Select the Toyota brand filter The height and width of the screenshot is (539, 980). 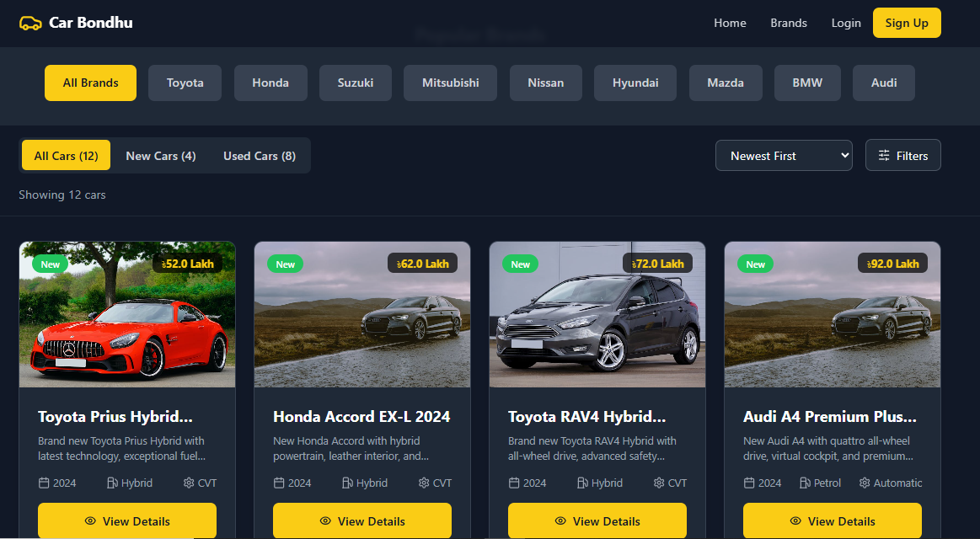click(185, 83)
